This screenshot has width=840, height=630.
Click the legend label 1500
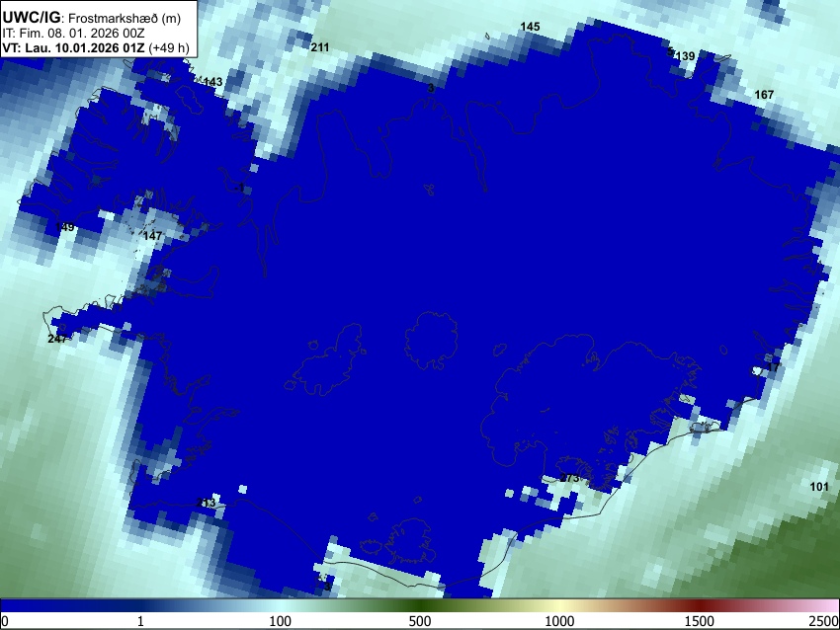[700, 621]
